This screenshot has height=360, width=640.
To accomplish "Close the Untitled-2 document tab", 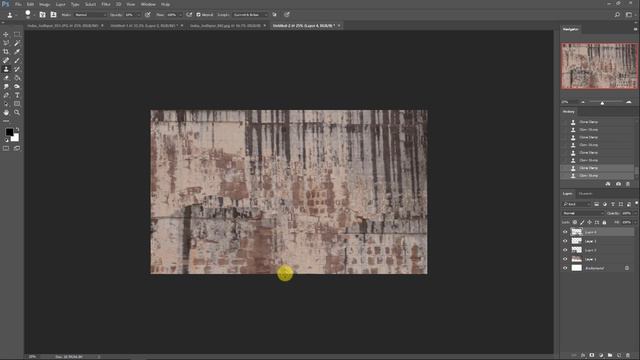I will pos(339,25).
